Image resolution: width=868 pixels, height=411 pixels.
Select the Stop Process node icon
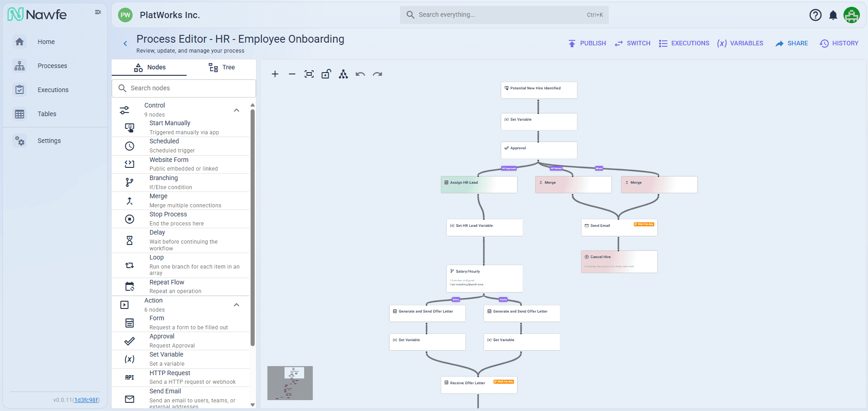coord(129,219)
